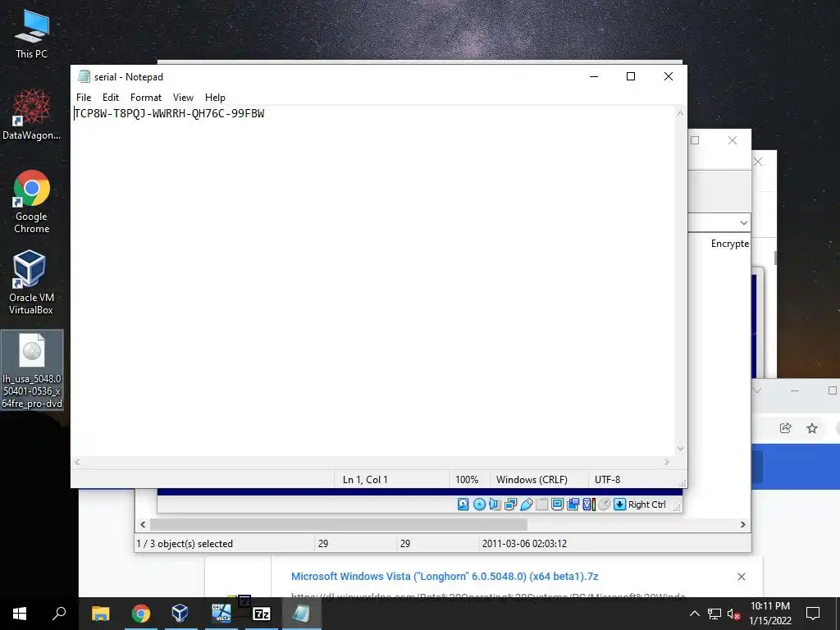
Task: Click "1 / 3 object(s) selected" status text
Action: (185, 544)
